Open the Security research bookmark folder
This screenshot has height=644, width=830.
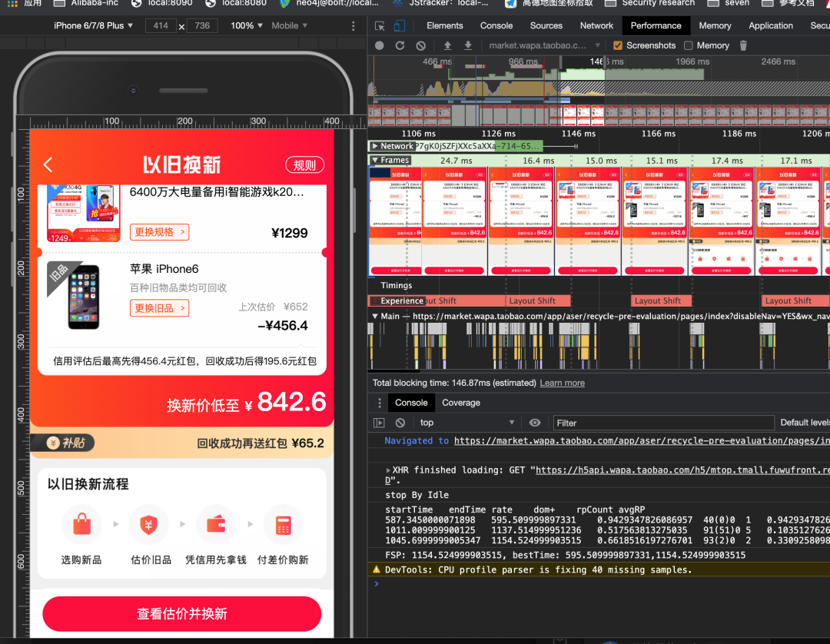point(649,3)
